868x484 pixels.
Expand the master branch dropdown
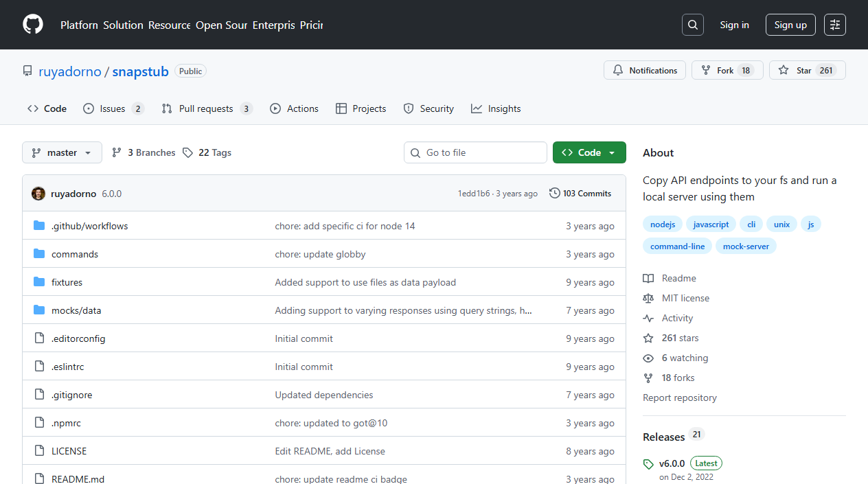(x=62, y=152)
